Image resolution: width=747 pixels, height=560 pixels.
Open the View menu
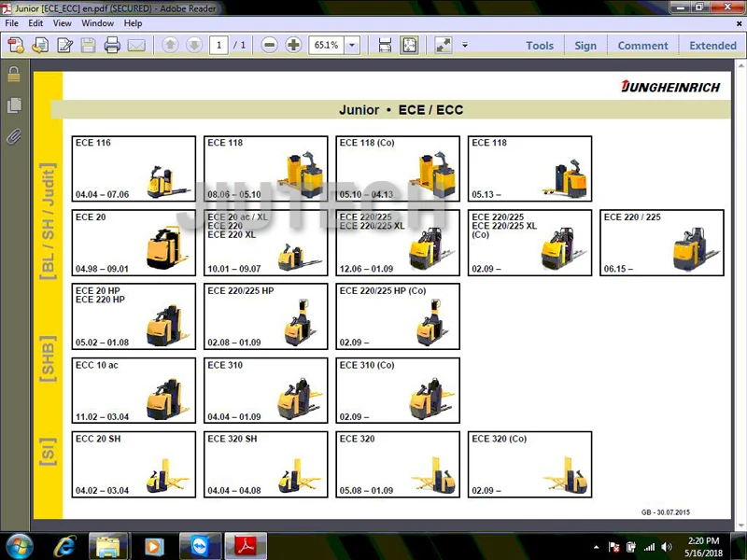(x=62, y=22)
